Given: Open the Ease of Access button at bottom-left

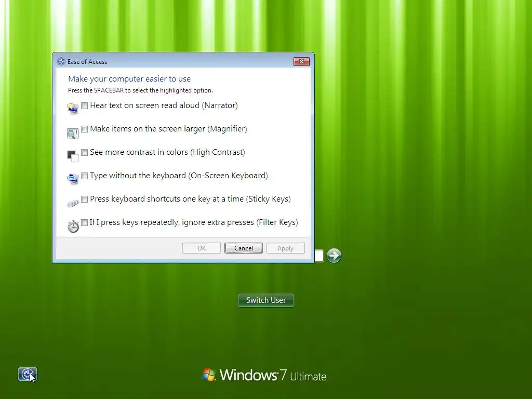Looking at the screenshot, I should tap(27, 374).
